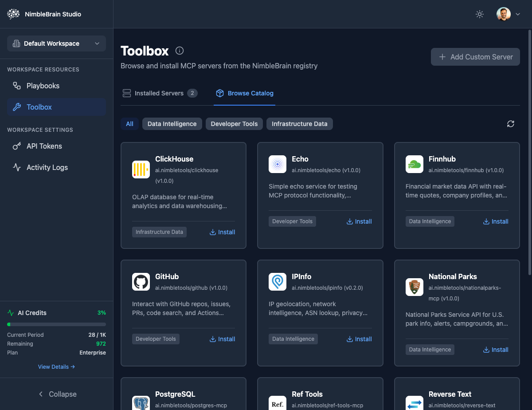Viewport: 532px width, 410px height.
Task: Click Data Intelligence tag on IPInfo card
Action: (x=293, y=339)
